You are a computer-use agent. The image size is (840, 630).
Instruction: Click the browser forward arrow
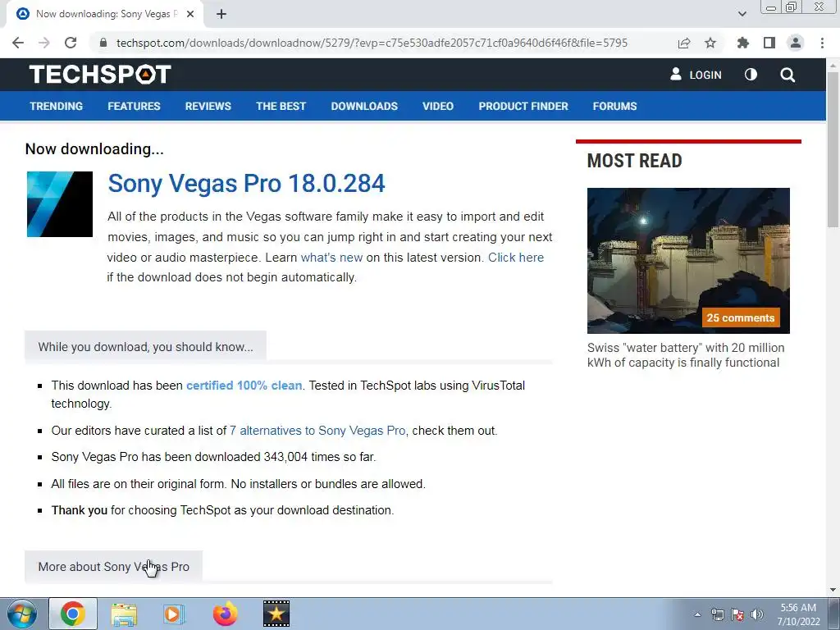click(44, 43)
